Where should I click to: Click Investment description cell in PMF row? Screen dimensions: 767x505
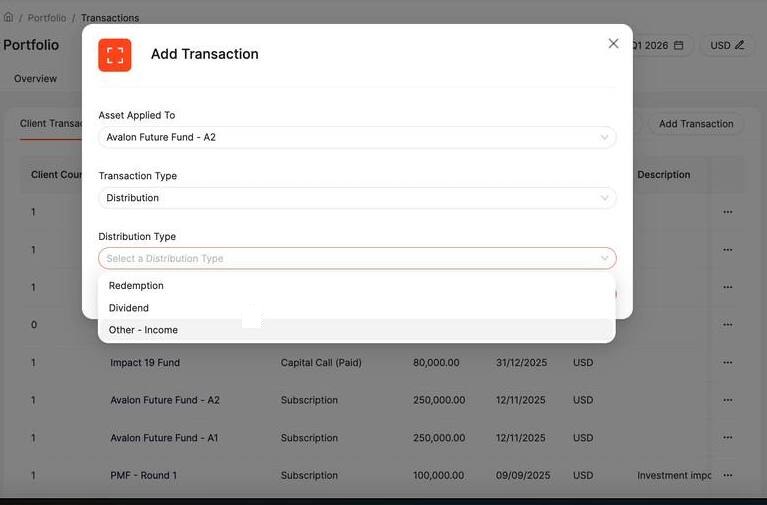pos(674,475)
